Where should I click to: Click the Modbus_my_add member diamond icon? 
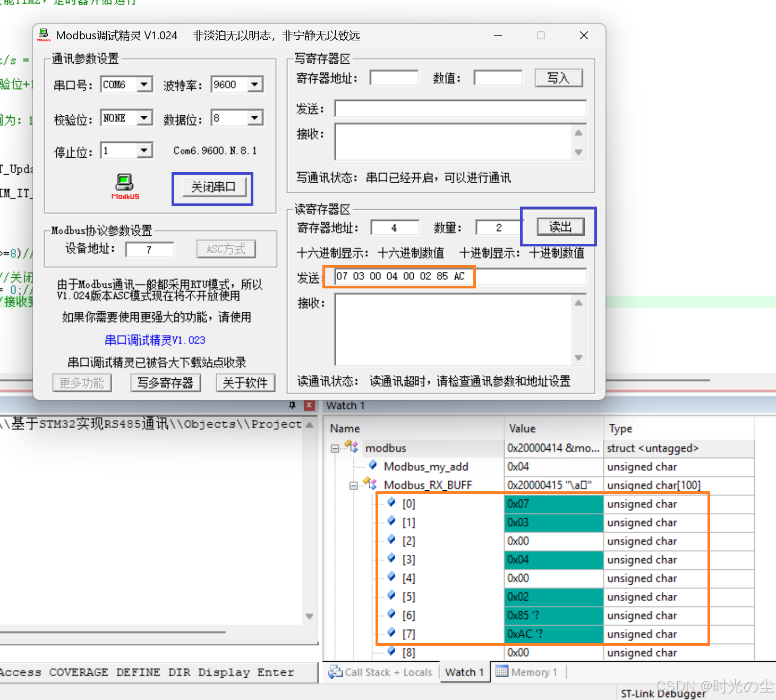[x=373, y=465]
